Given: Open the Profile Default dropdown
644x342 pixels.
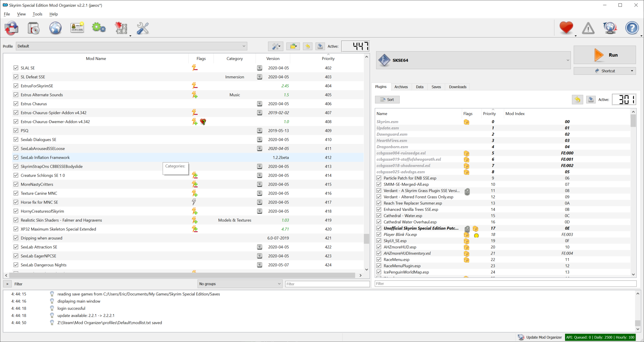Looking at the screenshot, I should (131, 46).
